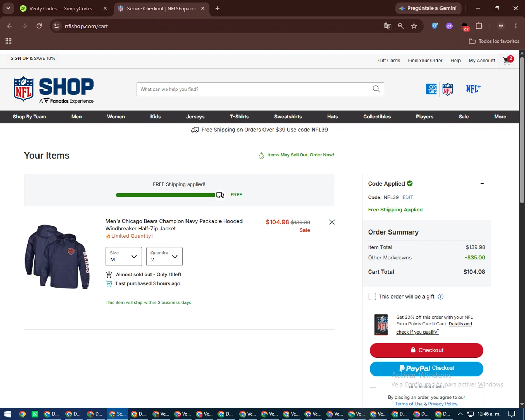Screen dimensions: 525x420
Task: Click the green free shipping progress bar
Action: pyautogui.click(x=166, y=195)
